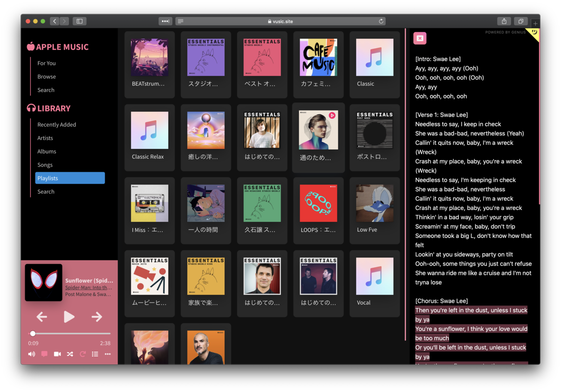This screenshot has width=561, height=392.
Task: Open Reader view icon in address bar
Action: [x=181, y=21]
